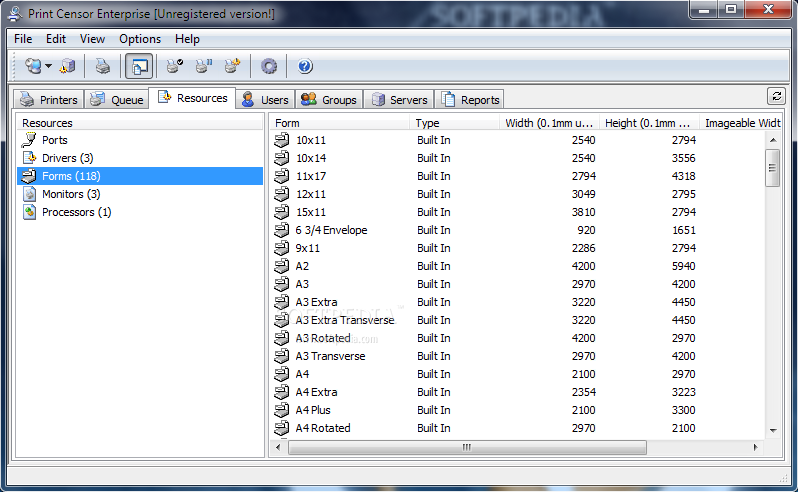Click the pause printer toolbar icon

point(204,66)
